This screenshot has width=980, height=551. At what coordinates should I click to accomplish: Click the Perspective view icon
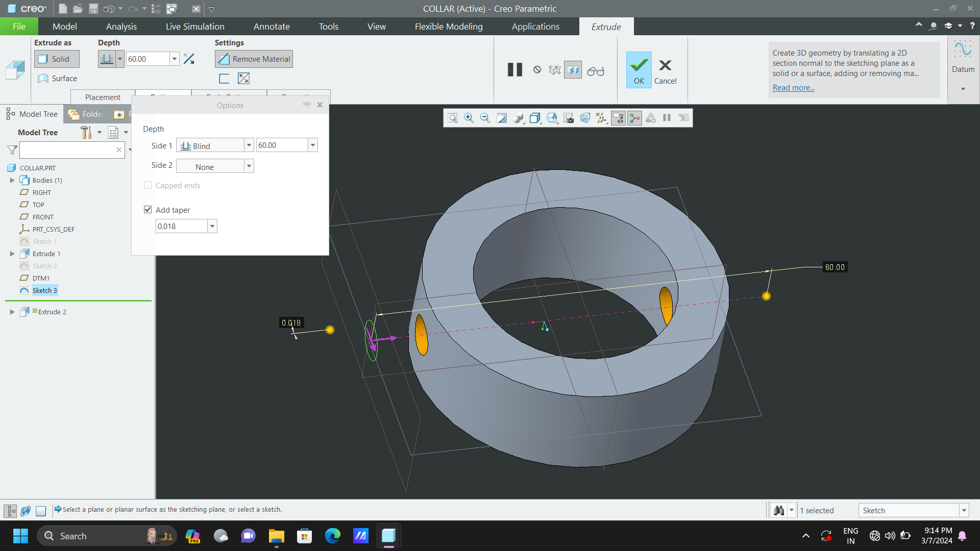click(585, 118)
